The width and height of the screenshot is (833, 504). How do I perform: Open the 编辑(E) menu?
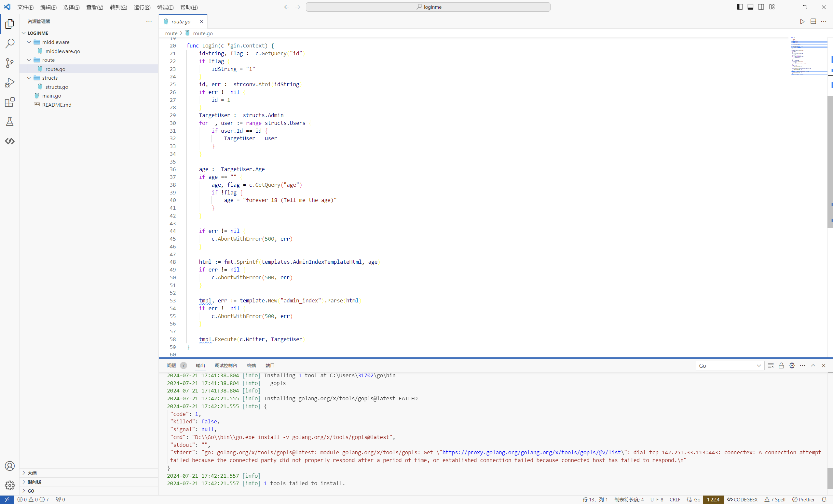[48, 7]
